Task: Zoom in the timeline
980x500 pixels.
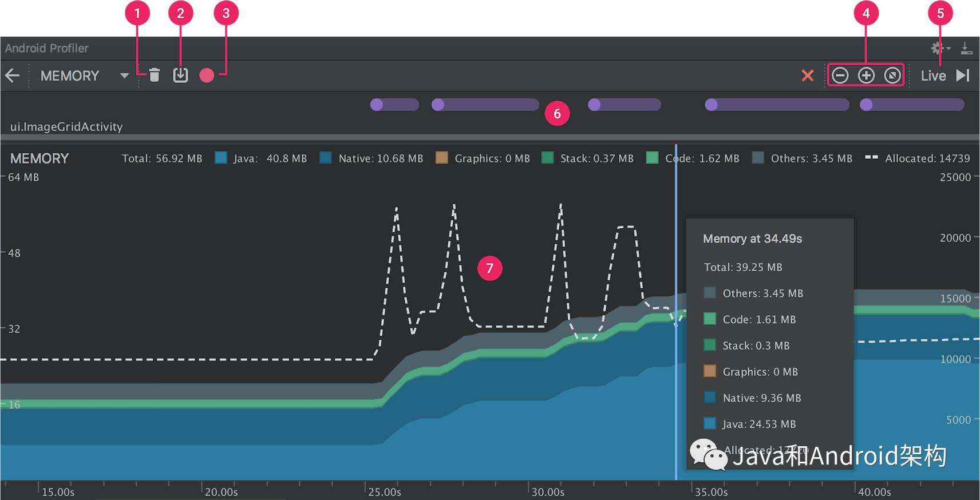Action: pos(866,76)
